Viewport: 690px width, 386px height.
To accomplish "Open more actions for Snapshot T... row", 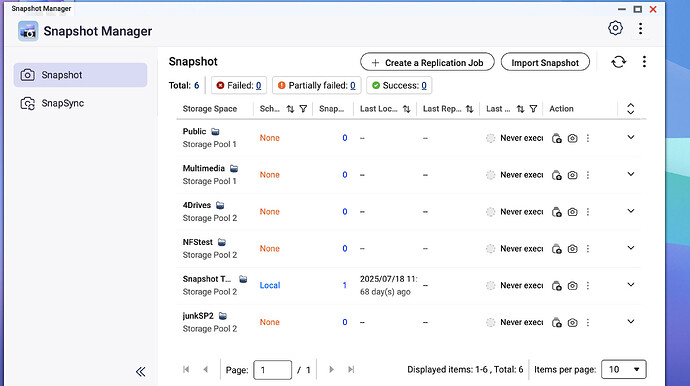I will point(588,286).
